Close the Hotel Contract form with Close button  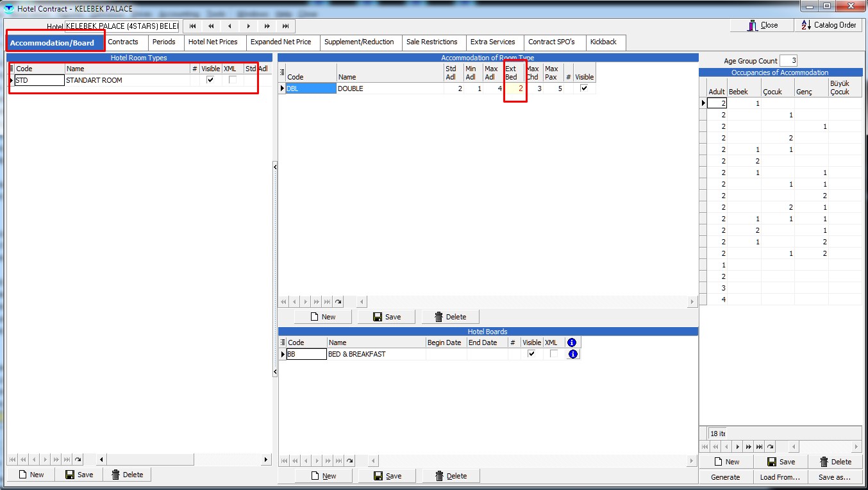[x=762, y=25]
